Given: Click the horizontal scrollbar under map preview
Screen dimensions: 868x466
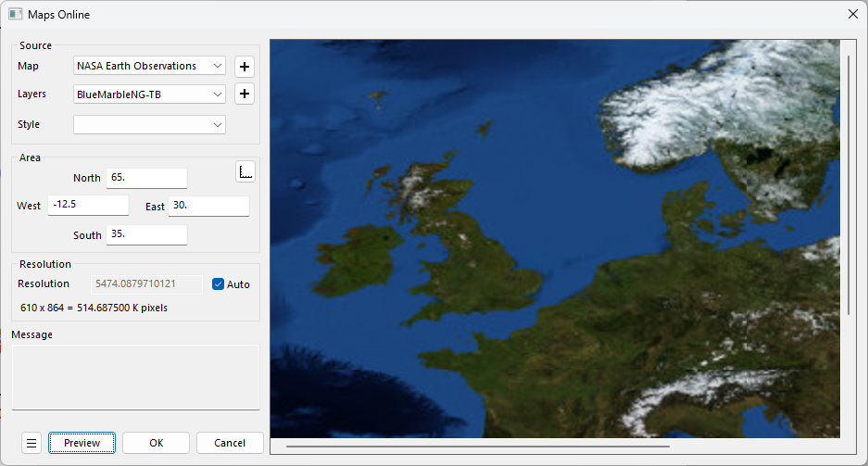Looking at the screenshot, I should point(478,446).
